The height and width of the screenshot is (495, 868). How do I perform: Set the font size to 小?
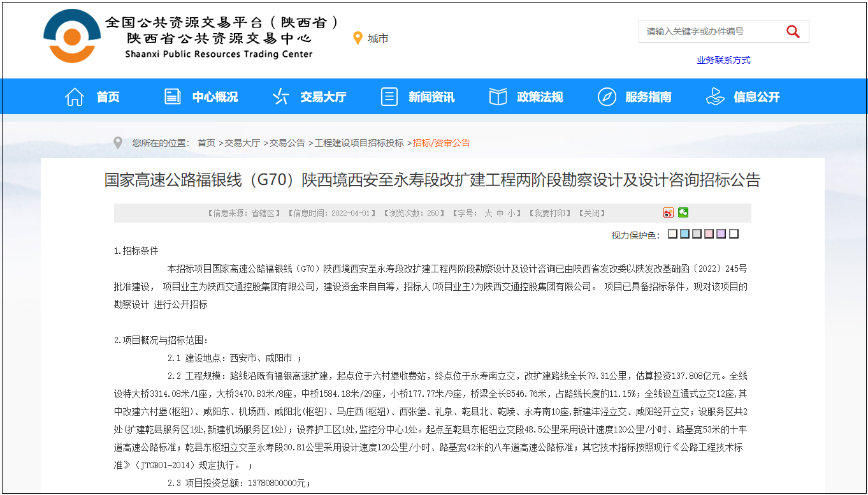coord(512,214)
